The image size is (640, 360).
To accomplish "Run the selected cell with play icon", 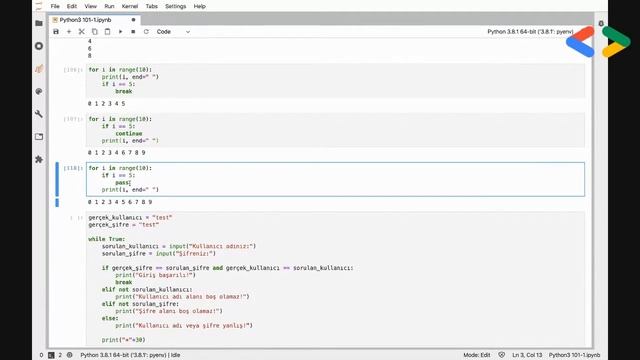I will tap(120, 31).
